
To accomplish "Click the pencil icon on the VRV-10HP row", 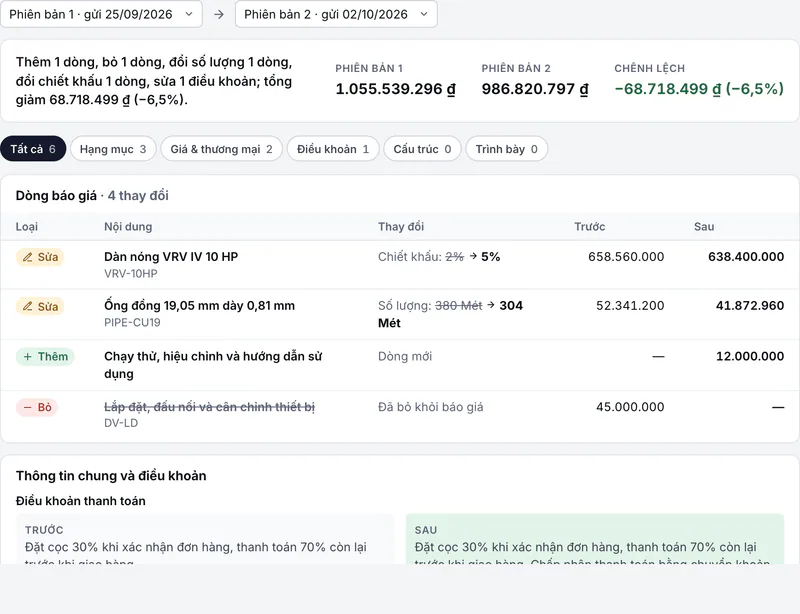I will [x=28, y=257].
